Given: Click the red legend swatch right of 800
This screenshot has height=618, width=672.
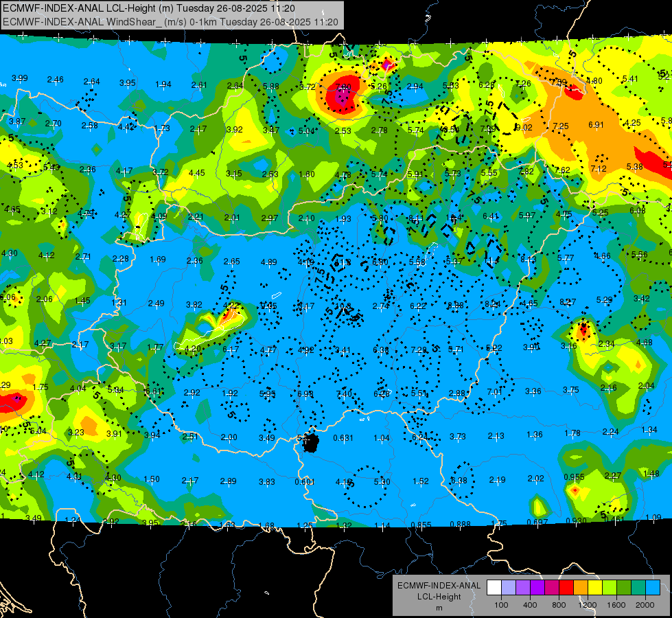Looking at the screenshot, I should 566,587.
